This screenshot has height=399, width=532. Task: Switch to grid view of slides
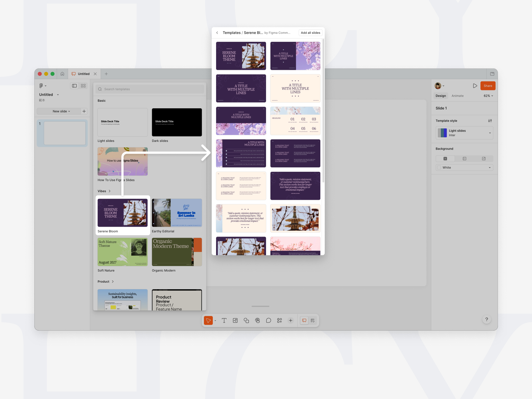pyautogui.click(x=83, y=86)
